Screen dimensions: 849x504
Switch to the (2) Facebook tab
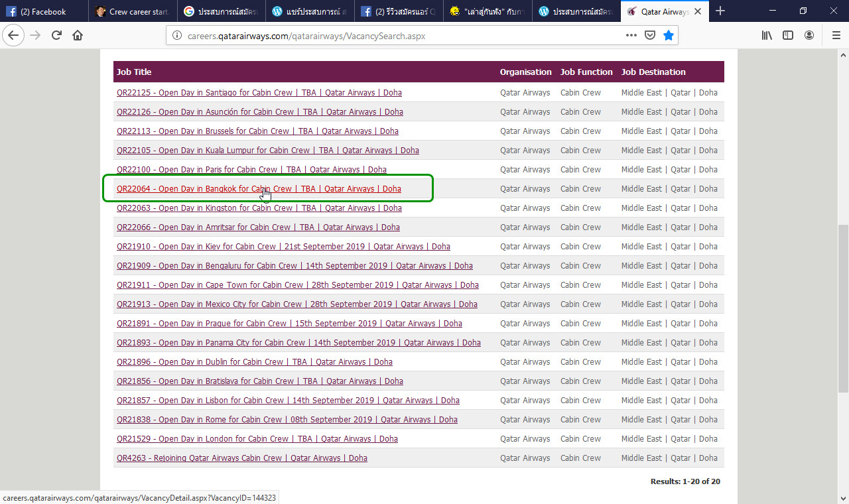[x=44, y=11]
